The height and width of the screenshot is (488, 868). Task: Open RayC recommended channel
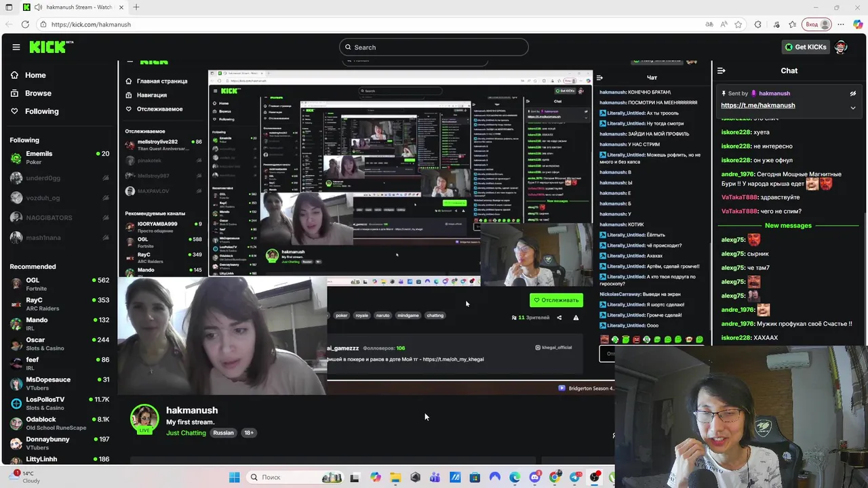[60, 304]
